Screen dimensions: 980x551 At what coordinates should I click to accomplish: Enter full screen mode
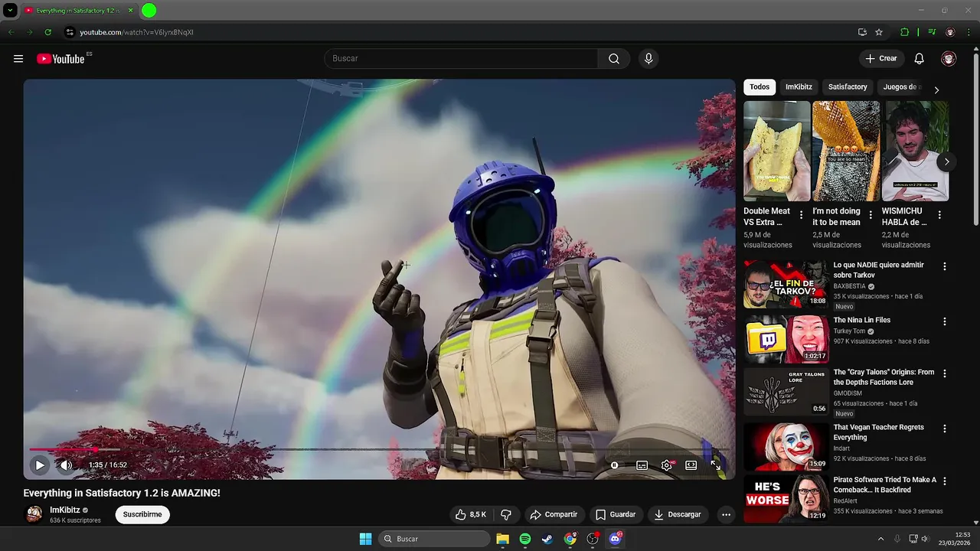tap(716, 465)
